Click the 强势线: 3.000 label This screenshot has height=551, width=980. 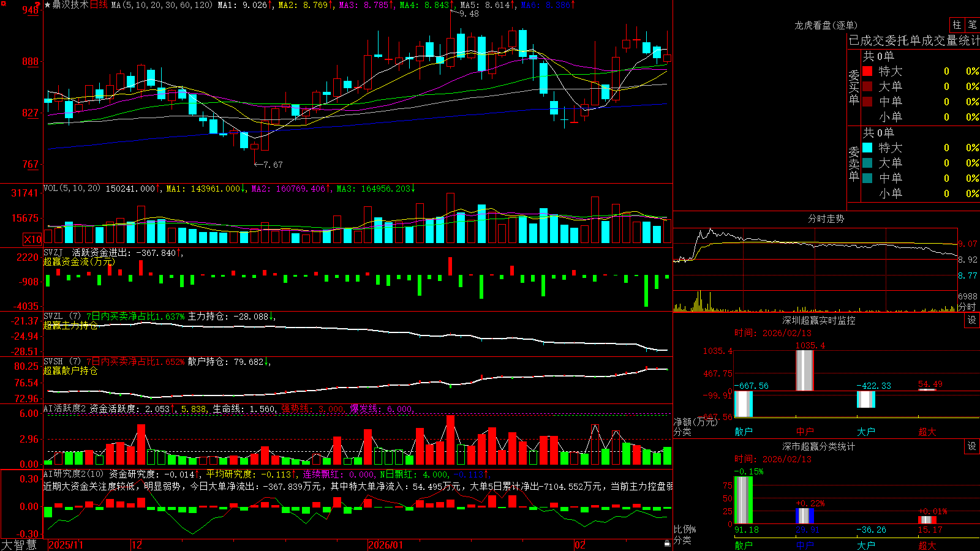click(312, 408)
